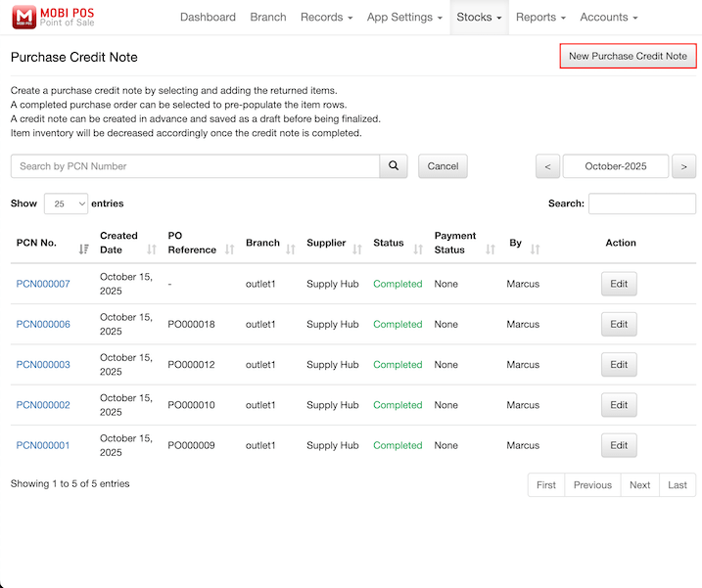Click New Purchase Credit Note button
The width and height of the screenshot is (702, 588).
point(628,56)
